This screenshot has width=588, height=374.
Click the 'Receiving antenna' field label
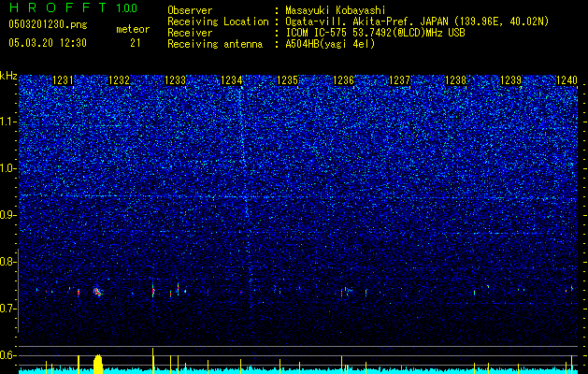(x=215, y=44)
